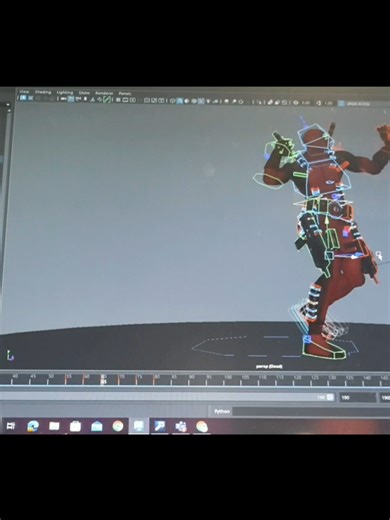Open the Show panel menu
Screen dimensions: 390x520
(x=84, y=93)
